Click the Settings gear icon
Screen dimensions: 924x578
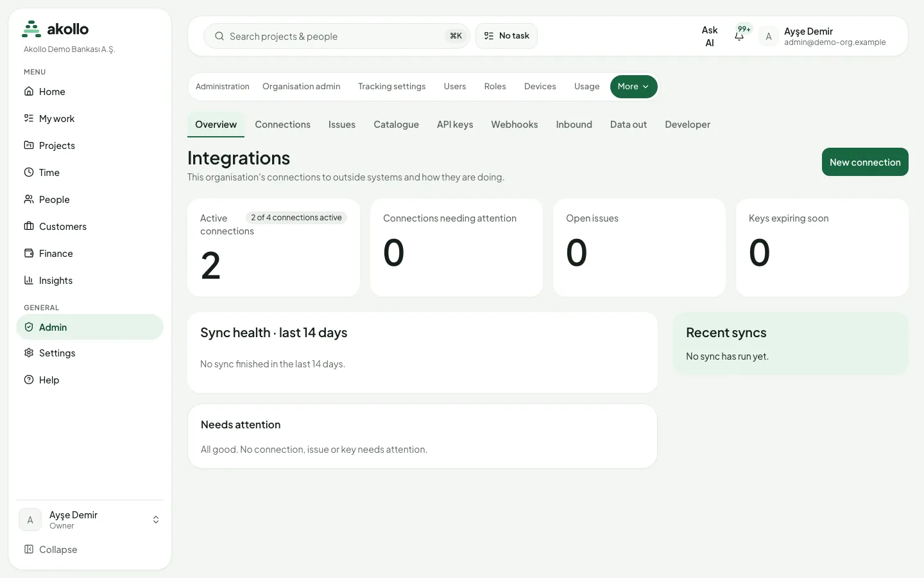29,353
